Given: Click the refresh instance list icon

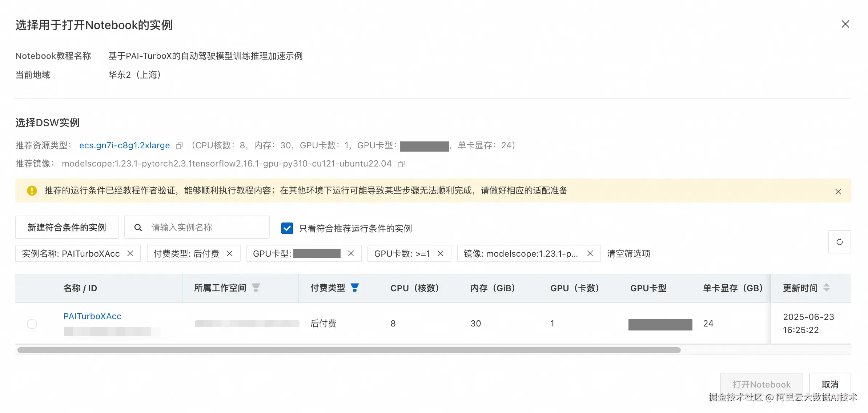Looking at the screenshot, I should pyautogui.click(x=839, y=242).
